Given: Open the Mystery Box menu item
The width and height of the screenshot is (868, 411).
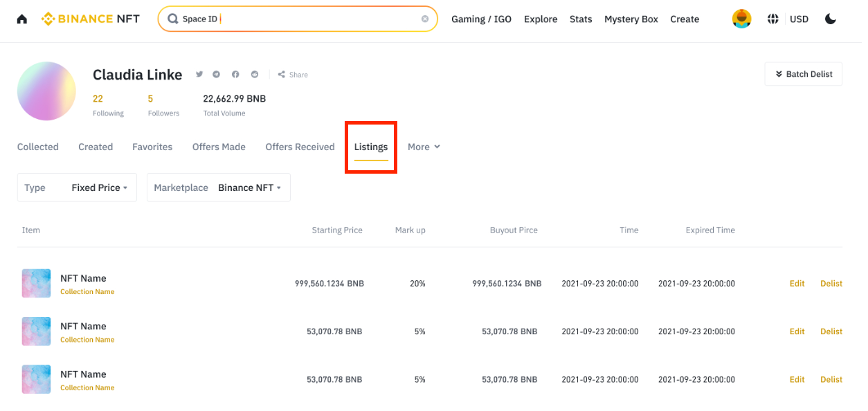Looking at the screenshot, I should (631, 19).
